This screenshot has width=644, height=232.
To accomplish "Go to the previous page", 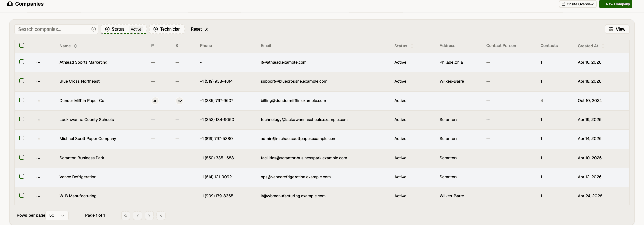I will click(x=138, y=216).
